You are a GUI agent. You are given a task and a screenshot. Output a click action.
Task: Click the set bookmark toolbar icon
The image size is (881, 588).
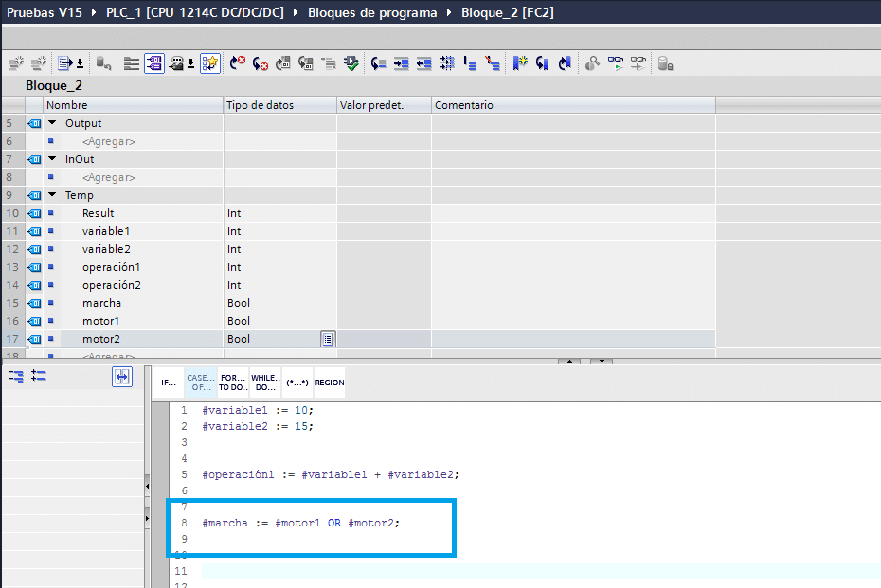[520, 63]
